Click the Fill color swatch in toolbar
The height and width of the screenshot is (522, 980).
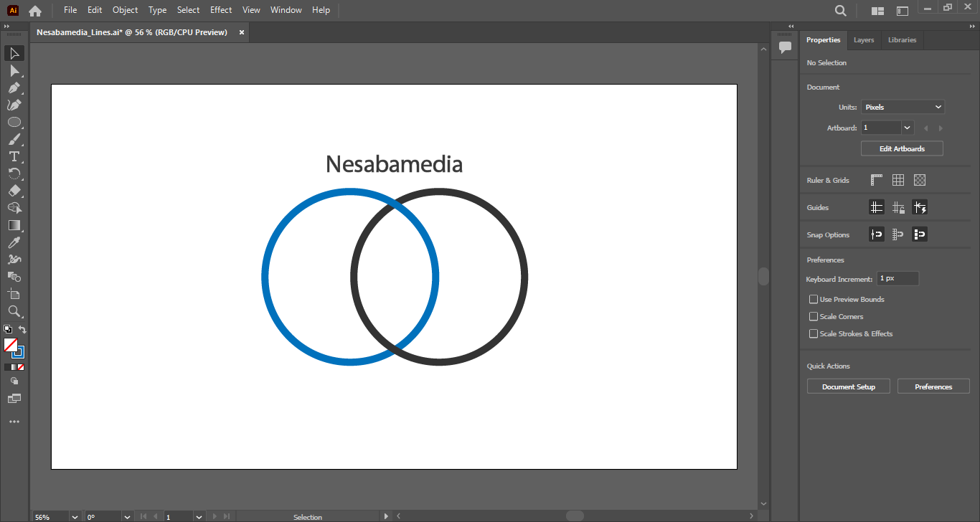[11, 345]
